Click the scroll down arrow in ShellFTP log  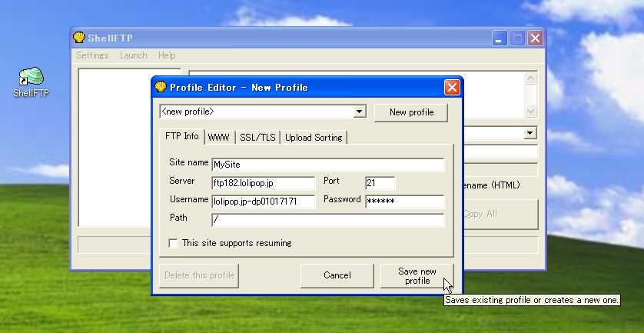click(530, 111)
